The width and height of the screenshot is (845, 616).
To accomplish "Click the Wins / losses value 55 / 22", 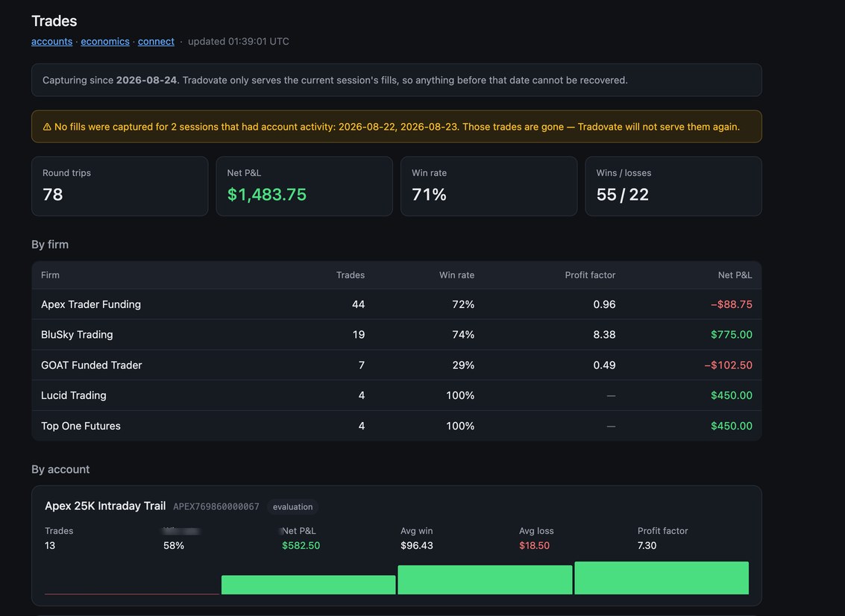I will coord(623,195).
